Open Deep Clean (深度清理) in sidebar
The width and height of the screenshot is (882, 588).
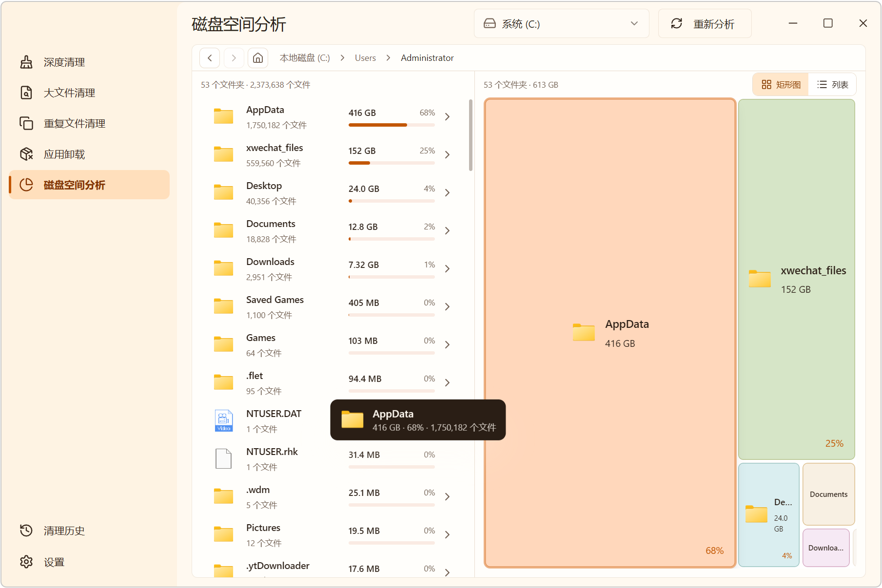89,62
